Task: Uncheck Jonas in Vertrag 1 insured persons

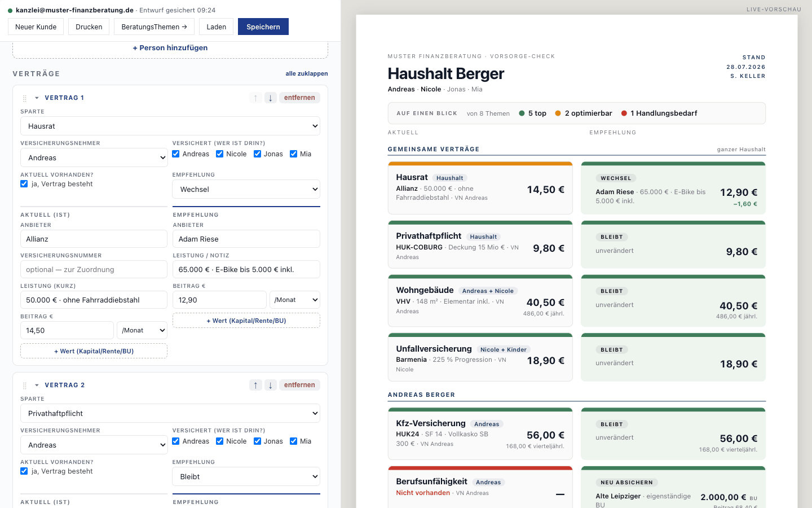Action: pyautogui.click(x=258, y=154)
